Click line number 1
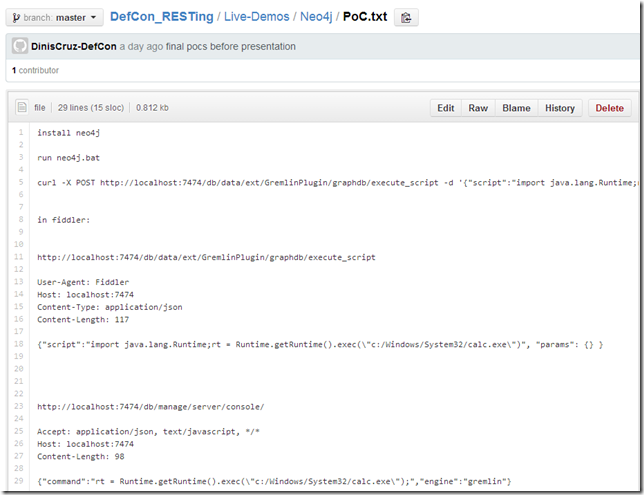644x495 pixels. pos(21,132)
